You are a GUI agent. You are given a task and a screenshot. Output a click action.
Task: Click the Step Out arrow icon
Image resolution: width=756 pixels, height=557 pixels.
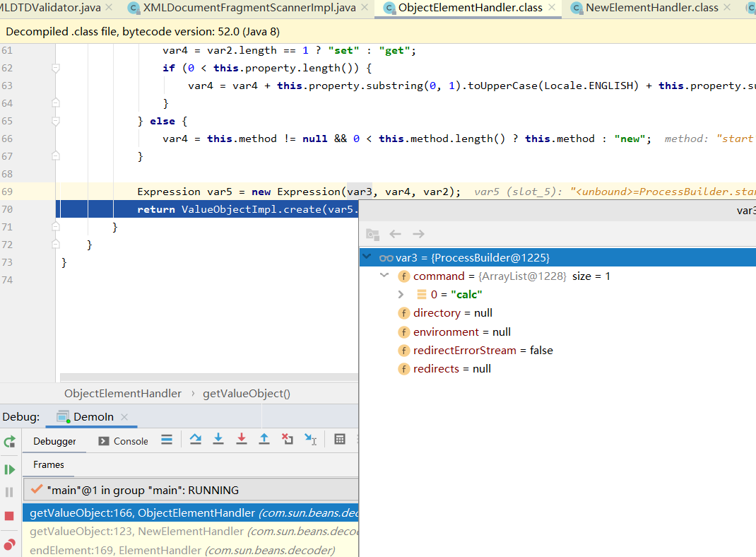pyautogui.click(x=264, y=440)
